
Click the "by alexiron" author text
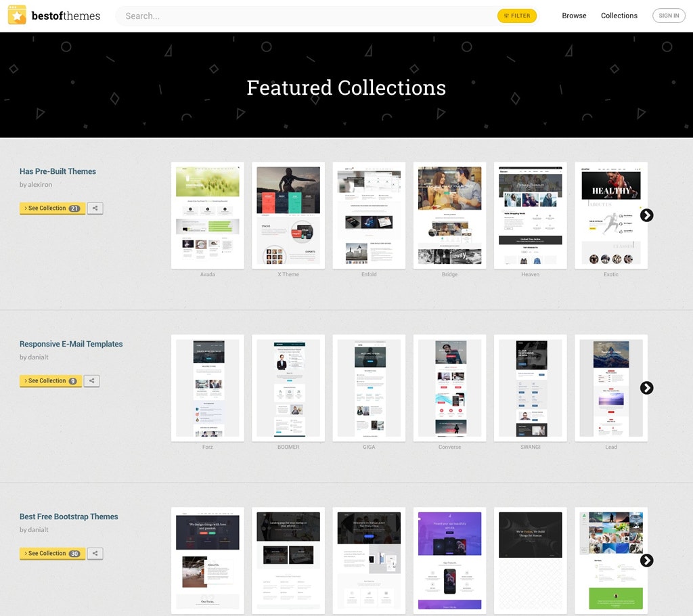(x=36, y=184)
